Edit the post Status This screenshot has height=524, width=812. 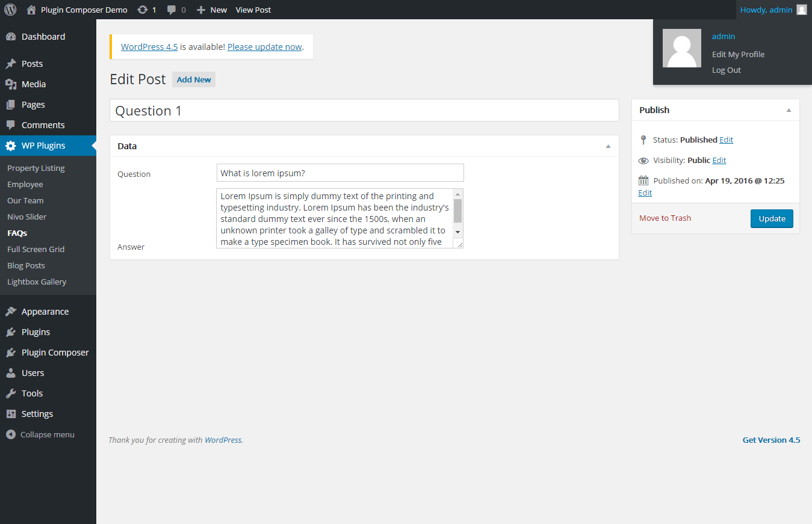pyautogui.click(x=727, y=140)
